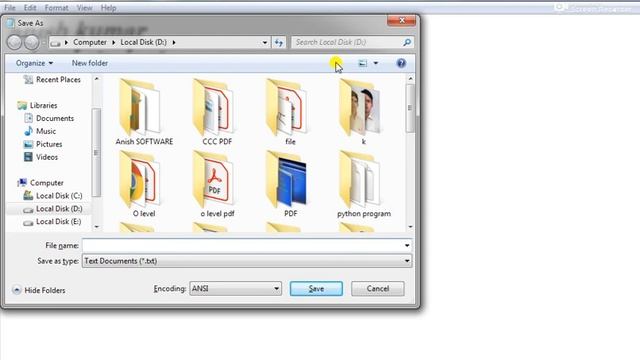Open the Format menu in Notepad
The width and height of the screenshot is (640, 360).
click(x=56, y=8)
